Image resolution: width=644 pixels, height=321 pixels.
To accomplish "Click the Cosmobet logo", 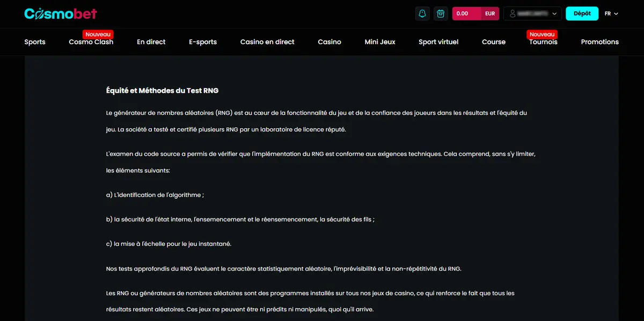I will [x=61, y=13].
